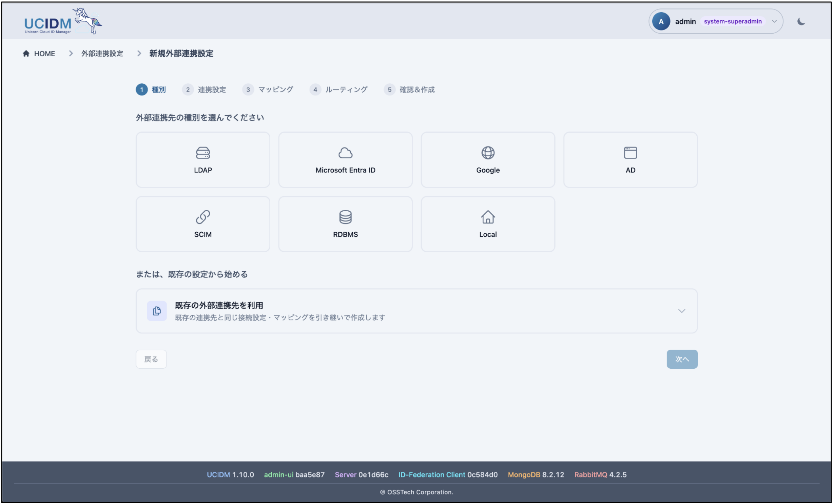Screen dimensions: 833x504
Task: Choose the SCIM label
Action: tap(203, 234)
